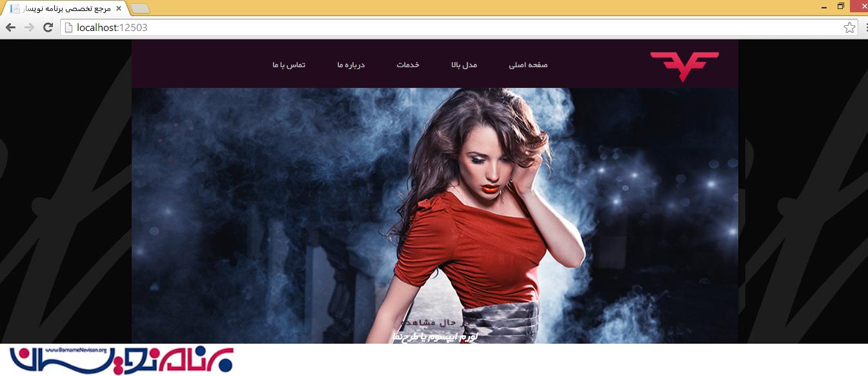Screen dimensions: 868x376
Task: Click the forward navigation arrow
Action: pyautogui.click(x=28, y=28)
